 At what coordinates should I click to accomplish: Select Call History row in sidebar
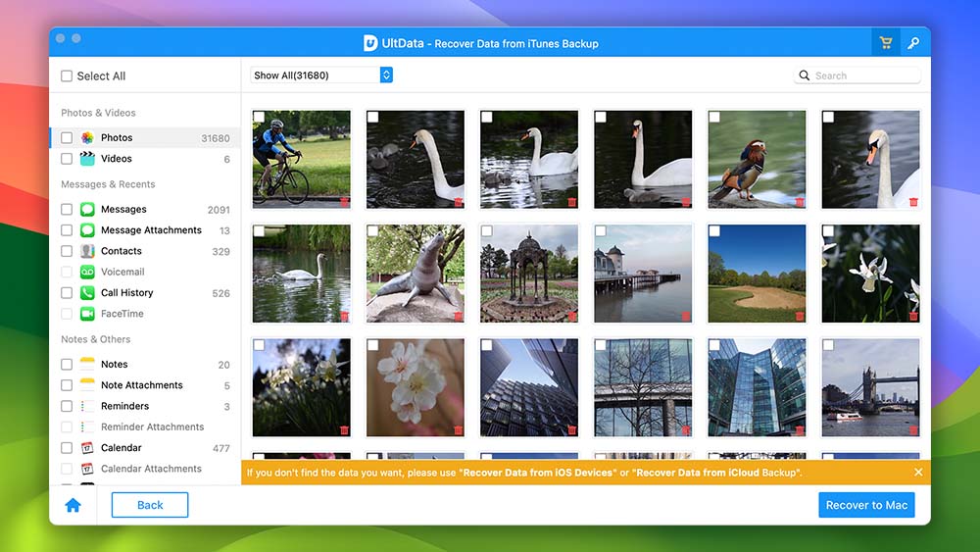point(145,292)
